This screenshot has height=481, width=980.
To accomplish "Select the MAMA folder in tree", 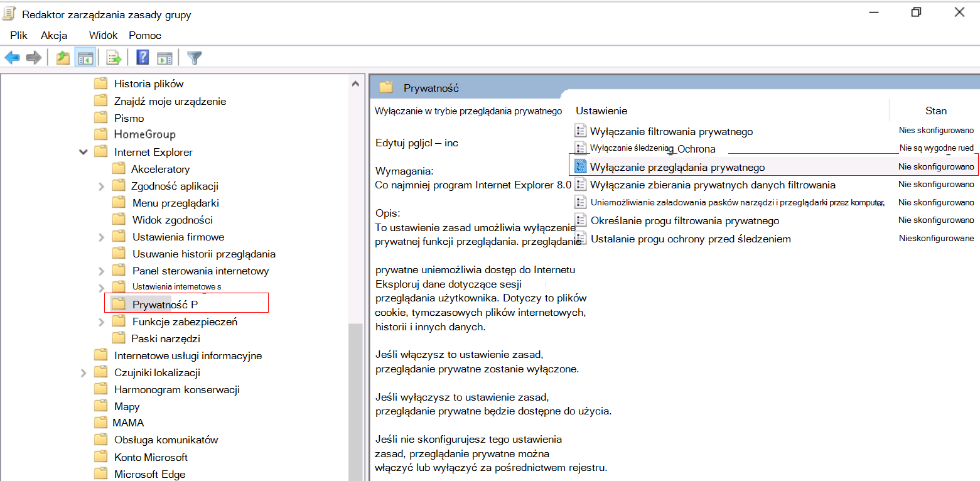I will (x=128, y=423).
